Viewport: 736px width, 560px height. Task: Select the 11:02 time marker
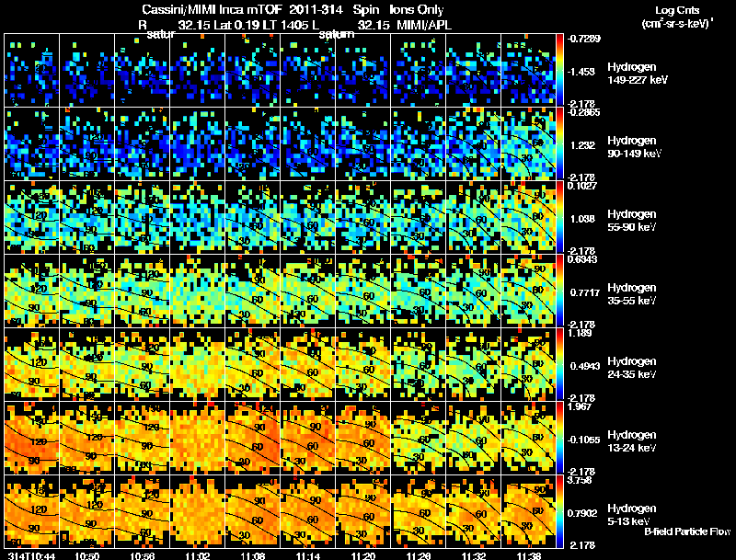(198, 555)
